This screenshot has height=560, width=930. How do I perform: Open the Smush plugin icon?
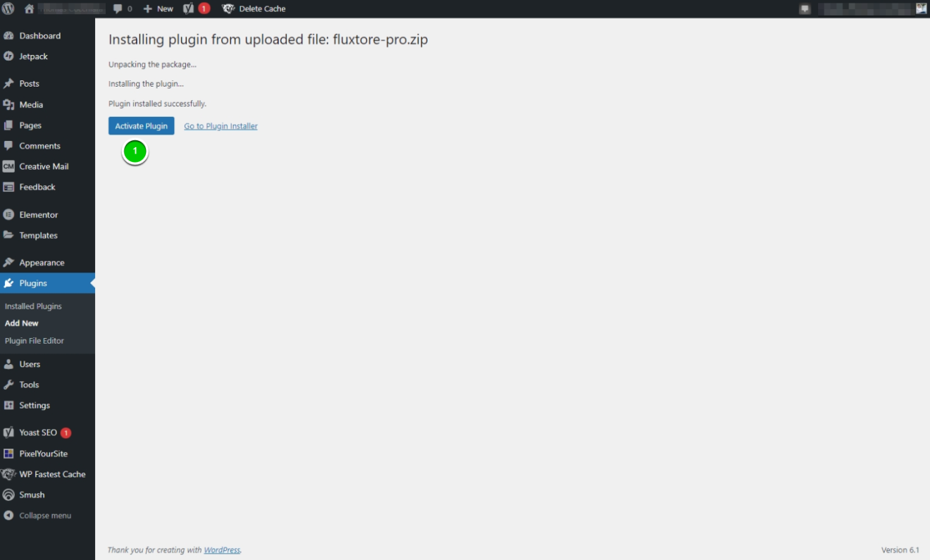(x=9, y=494)
